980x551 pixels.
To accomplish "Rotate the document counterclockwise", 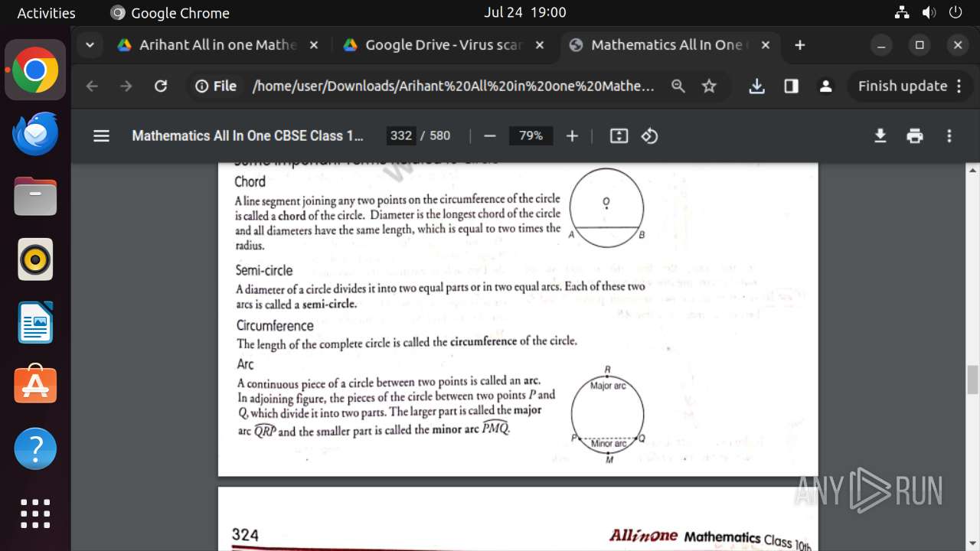I will click(x=650, y=136).
